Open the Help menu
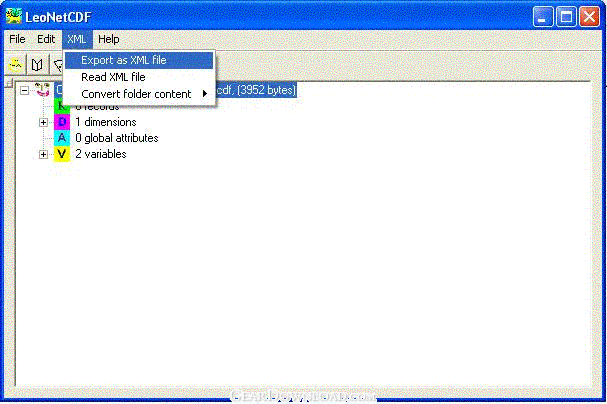Viewport: 607px width, 404px height. [108, 39]
